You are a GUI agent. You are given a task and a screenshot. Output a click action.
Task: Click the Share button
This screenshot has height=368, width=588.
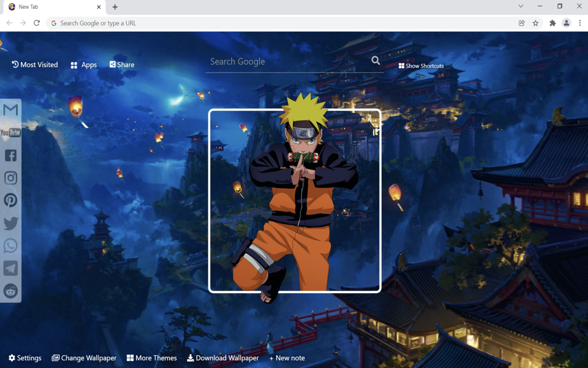[x=122, y=65]
